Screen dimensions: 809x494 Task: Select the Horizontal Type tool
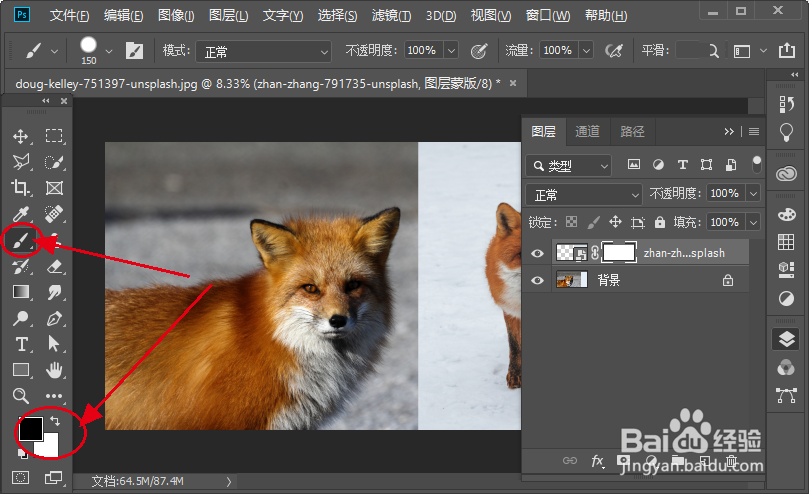[x=22, y=344]
